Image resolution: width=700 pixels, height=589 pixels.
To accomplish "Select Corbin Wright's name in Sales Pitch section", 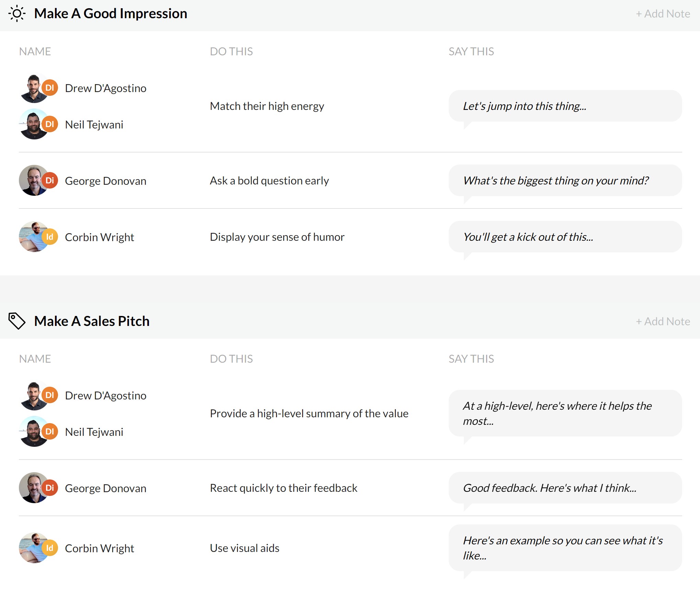I will tap(99, 548).
